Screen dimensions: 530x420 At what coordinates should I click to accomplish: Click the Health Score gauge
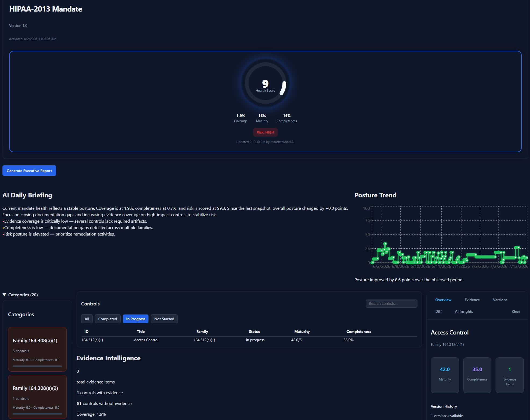coord(265,83)
